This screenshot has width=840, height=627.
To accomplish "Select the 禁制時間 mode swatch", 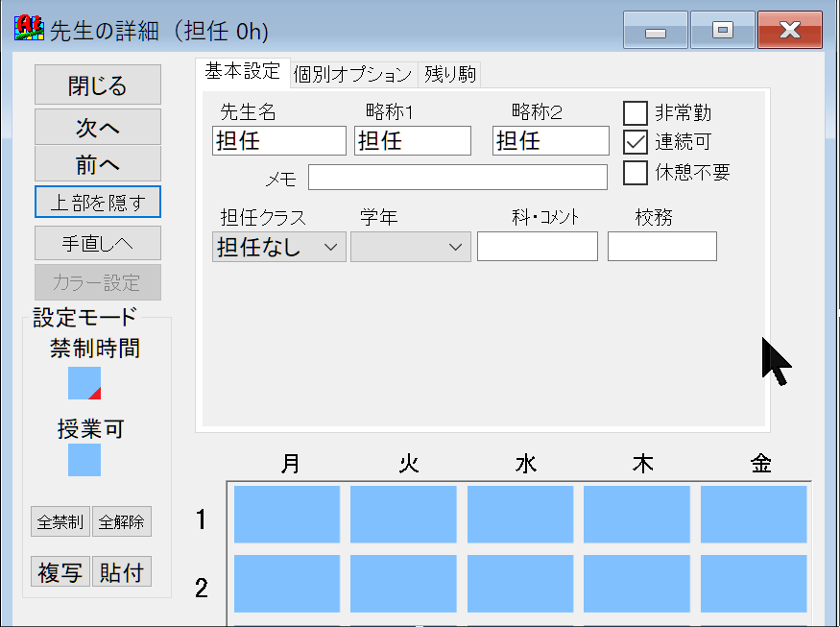I will pos(84,383).
